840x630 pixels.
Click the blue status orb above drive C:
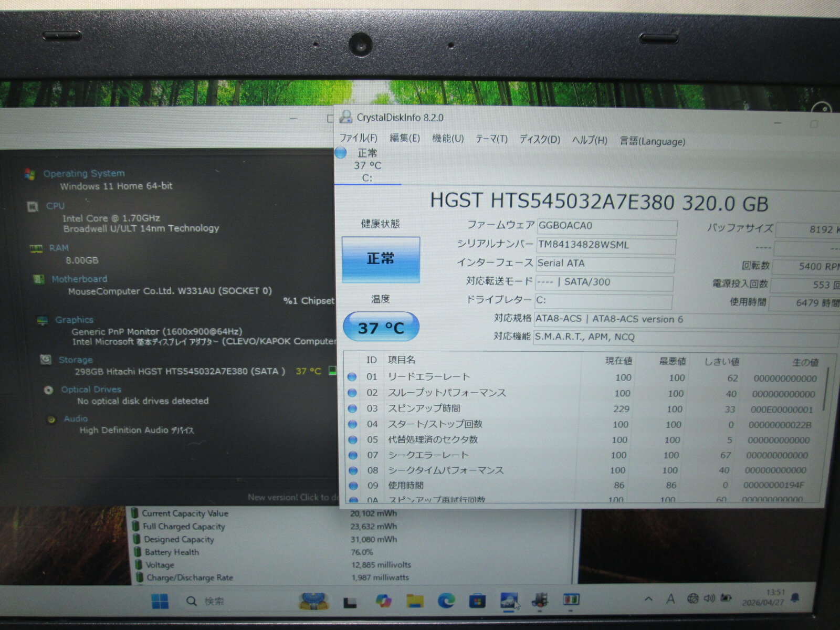(341, 153)
